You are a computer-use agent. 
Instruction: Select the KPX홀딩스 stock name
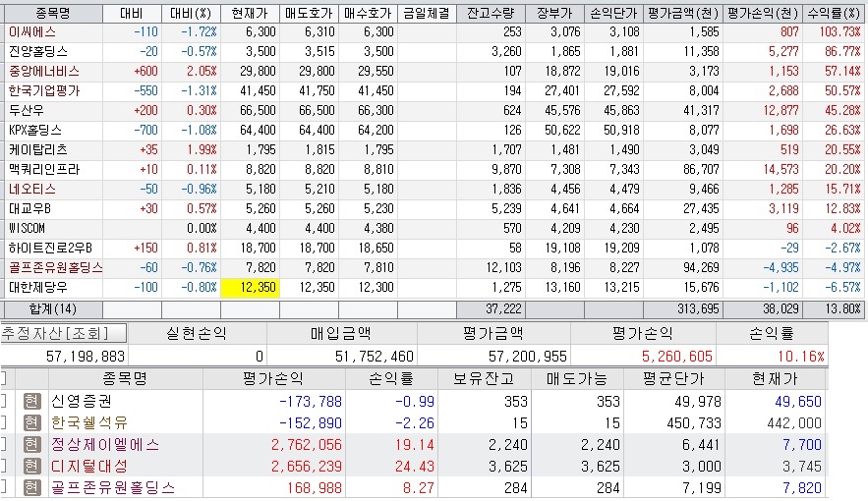tap(35, 131)
